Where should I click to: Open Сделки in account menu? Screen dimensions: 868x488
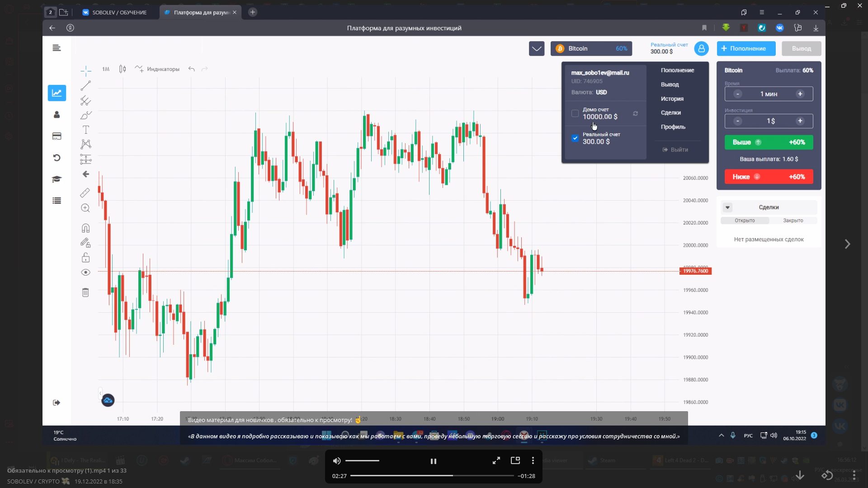click(x=670, y=113)
